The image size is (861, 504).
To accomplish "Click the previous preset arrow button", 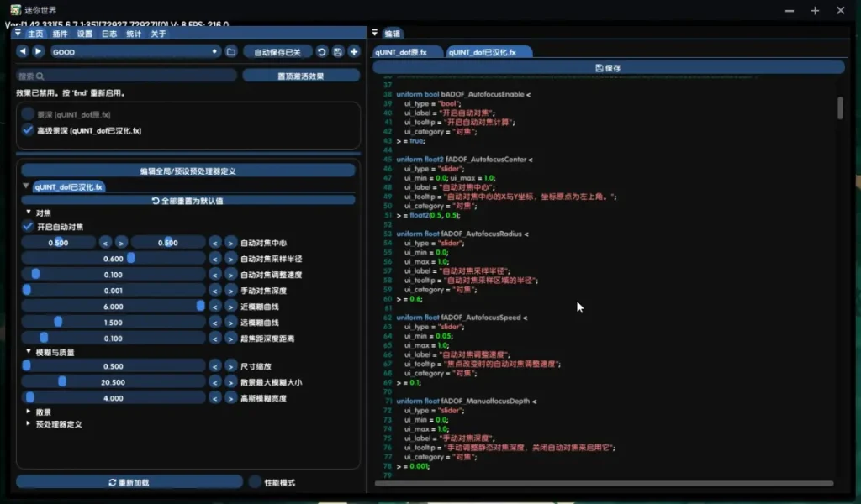I will point(23,52).
